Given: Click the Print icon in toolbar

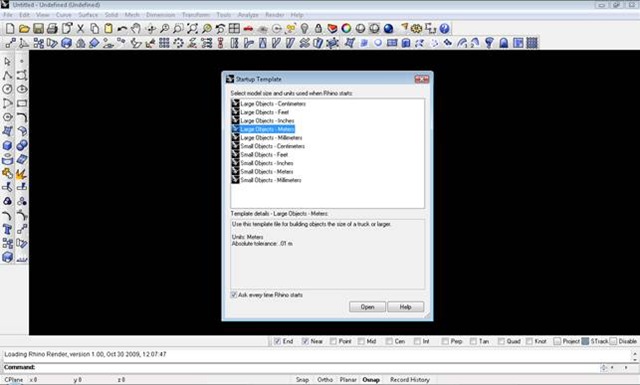Looking at the screenshot, I should pos(52,29).
